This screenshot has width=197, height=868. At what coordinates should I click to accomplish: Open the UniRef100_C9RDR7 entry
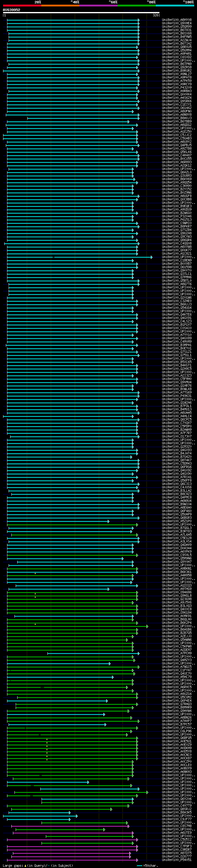pos(177,850)
